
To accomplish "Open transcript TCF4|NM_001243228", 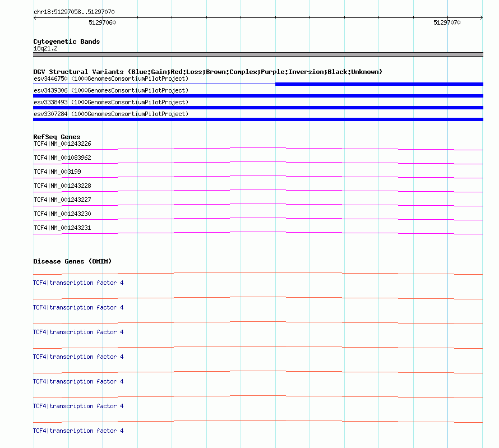I will tap(62, 186).
